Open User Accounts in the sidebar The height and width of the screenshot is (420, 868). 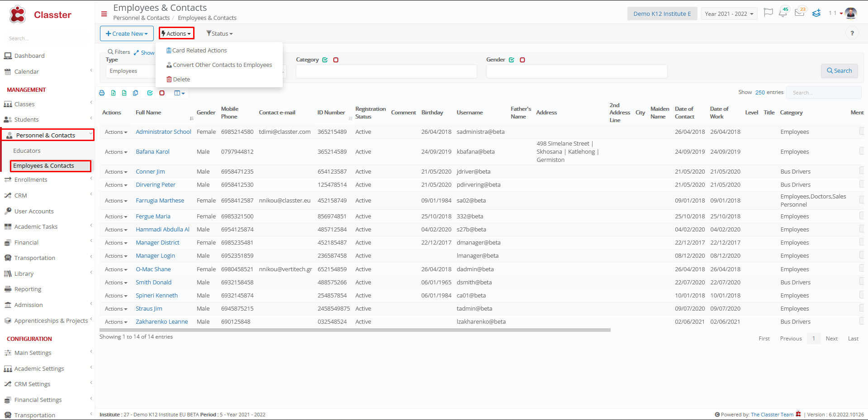[x=34, y=211]
